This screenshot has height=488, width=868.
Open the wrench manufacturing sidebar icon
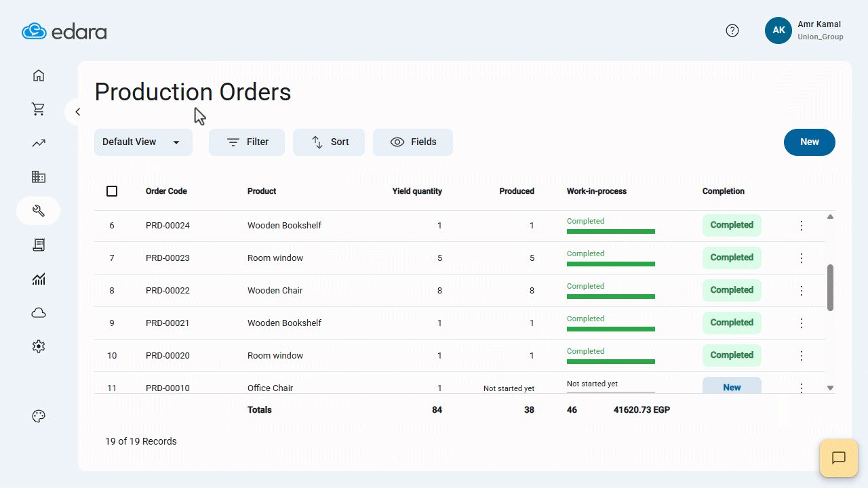pyautogui.click(x=39, y=211)
